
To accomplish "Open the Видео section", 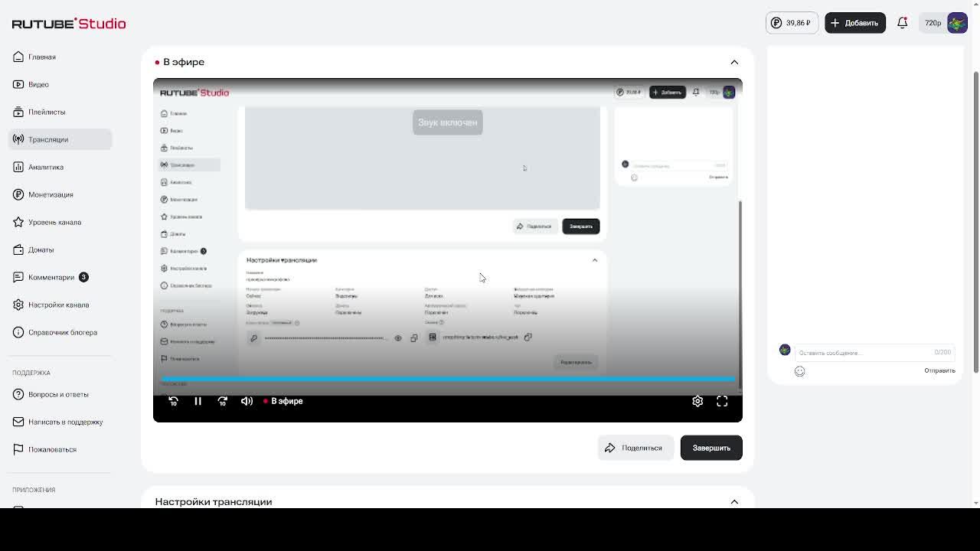I will (38, 84).
